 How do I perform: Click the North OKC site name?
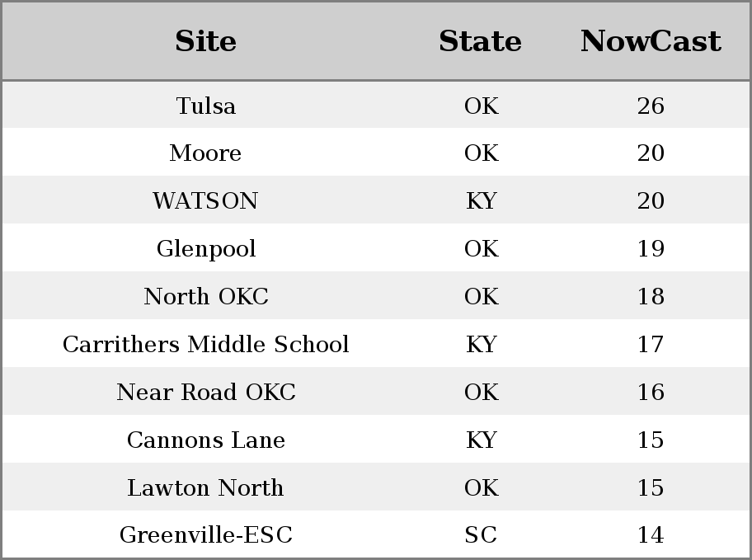(x=206, y=296)
